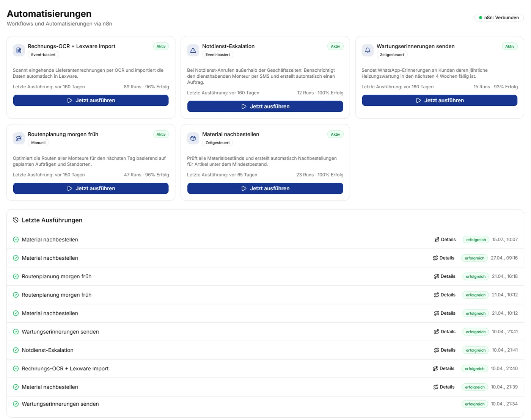Open Details of the Rechnungs-OCR run
The height and width of the screenshot is (420, 531).
coord(444,368)
